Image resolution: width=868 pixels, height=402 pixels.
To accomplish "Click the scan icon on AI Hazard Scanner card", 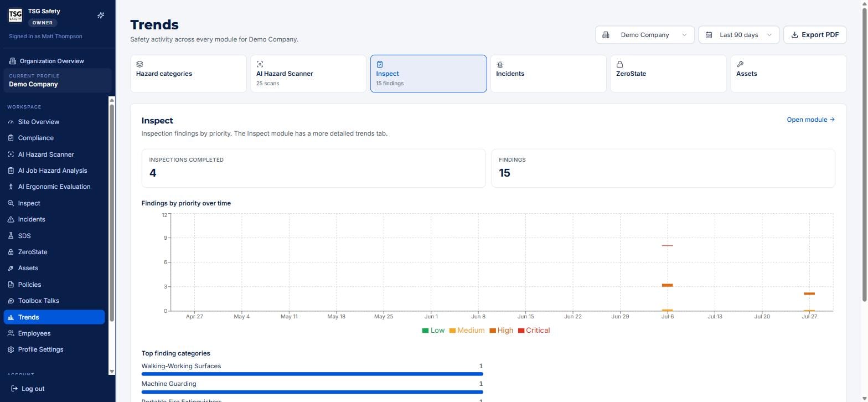I will (260, 64).
